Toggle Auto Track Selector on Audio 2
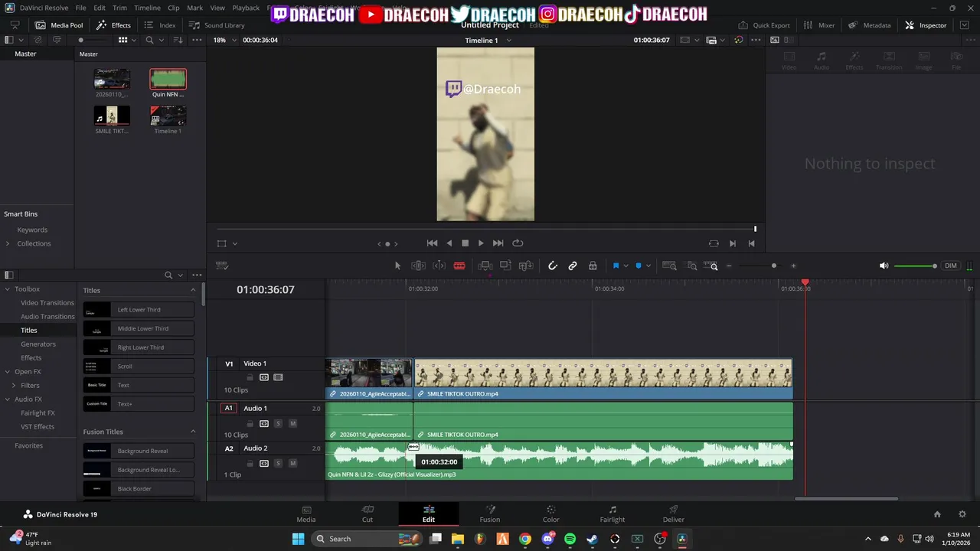980x551 pixels. [x=264, y=463]
